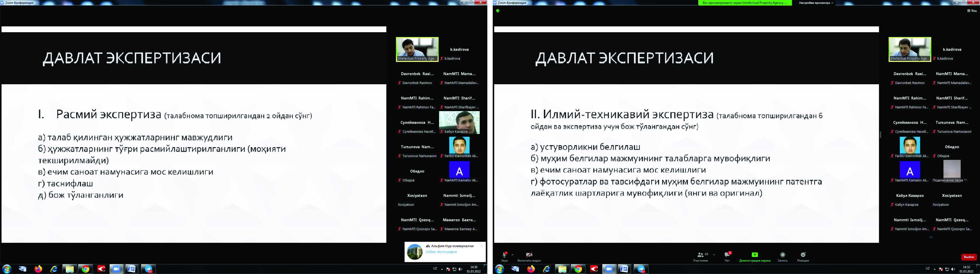Expand audio options arrow beside Звук
Image resolution: width=980 pixels, height=274 pixels.
[512, 255]
